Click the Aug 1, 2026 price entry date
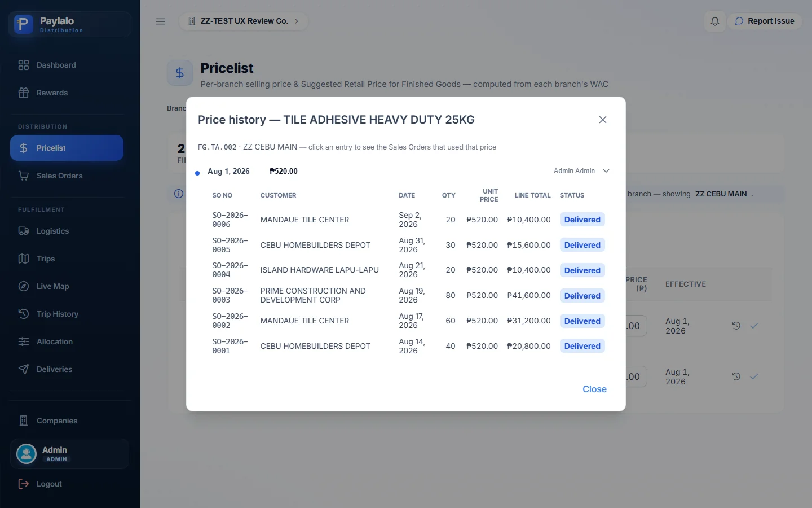 (x=228, y=172)
